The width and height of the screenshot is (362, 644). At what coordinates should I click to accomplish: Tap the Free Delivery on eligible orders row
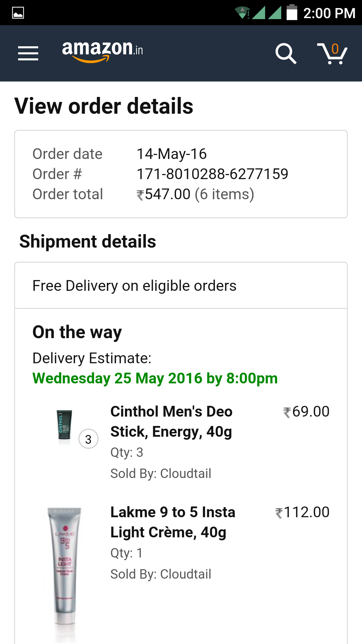[181, 286]
